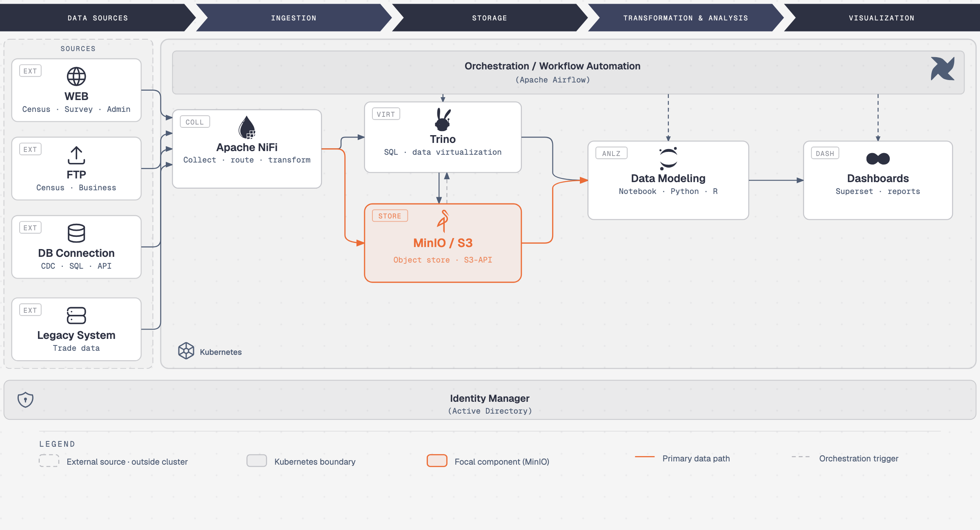980x530 pixels.
Task: Select the Trino rabbit icon
Action: pyautogui.click(x=443, y=120)
